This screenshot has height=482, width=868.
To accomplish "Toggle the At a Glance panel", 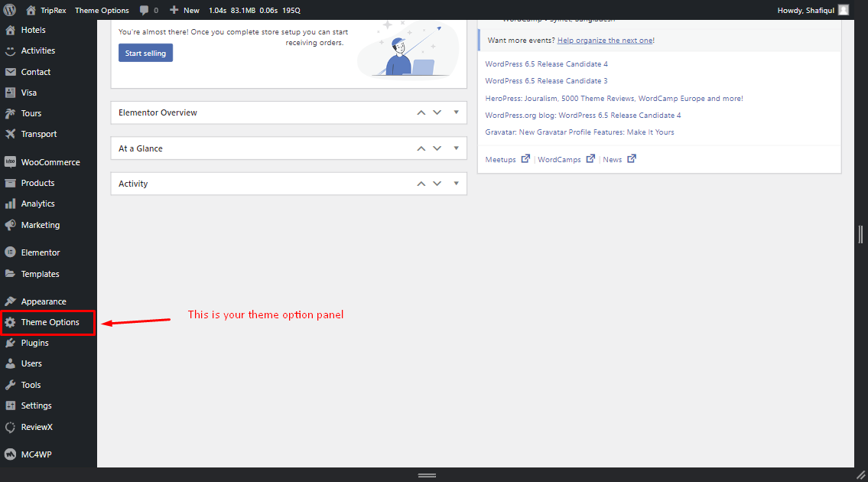I will point(456,148).
